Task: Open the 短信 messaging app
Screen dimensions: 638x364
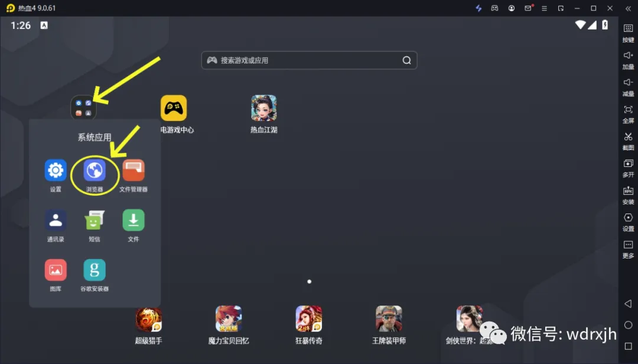Action: point(95,221)
